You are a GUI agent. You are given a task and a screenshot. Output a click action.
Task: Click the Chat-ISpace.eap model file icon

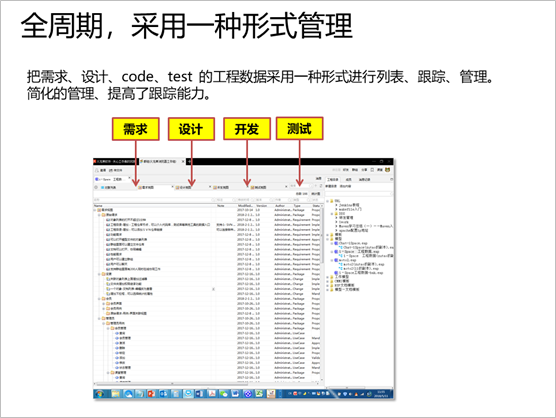tap(336, 243)
